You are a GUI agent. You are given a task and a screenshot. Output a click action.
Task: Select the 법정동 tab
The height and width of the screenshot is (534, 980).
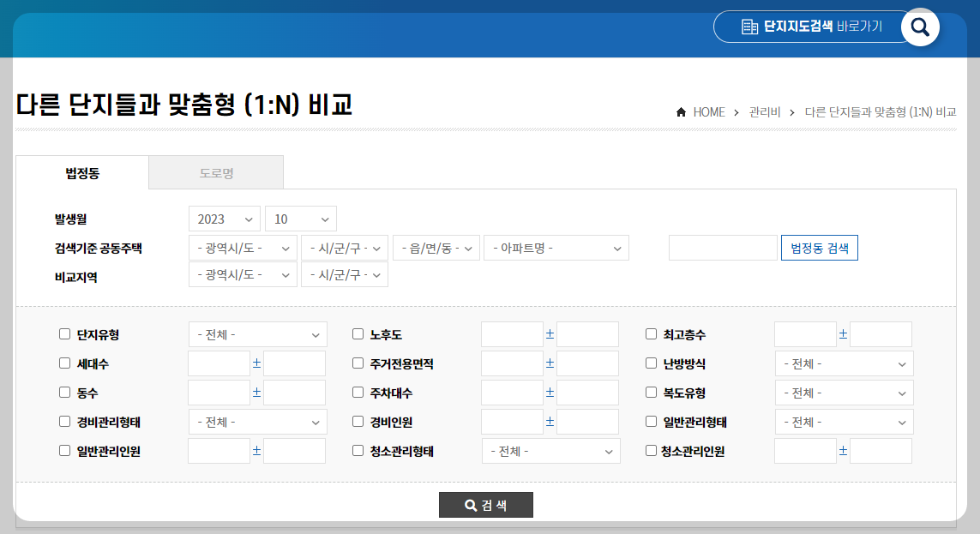tap(81, 171)
